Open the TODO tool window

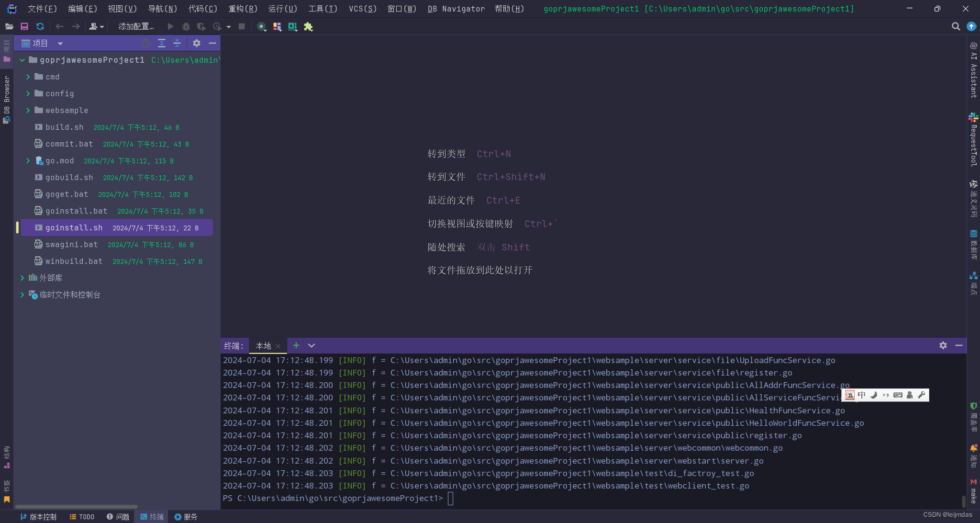[x=82, y=517]
